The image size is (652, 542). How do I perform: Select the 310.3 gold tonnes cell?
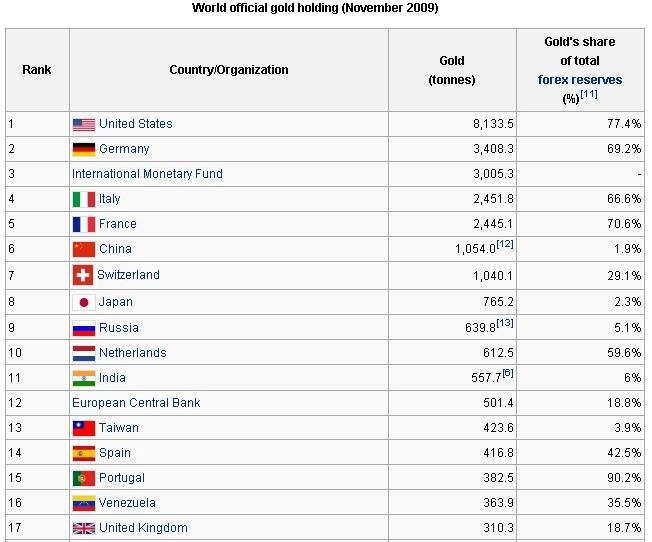[x=452, y=527]
